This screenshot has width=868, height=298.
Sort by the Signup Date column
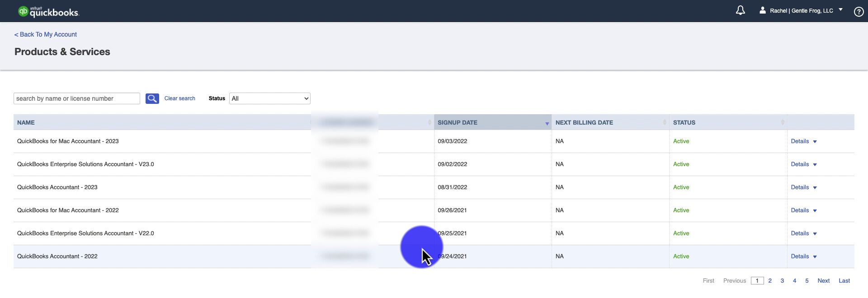coord(492,122)
